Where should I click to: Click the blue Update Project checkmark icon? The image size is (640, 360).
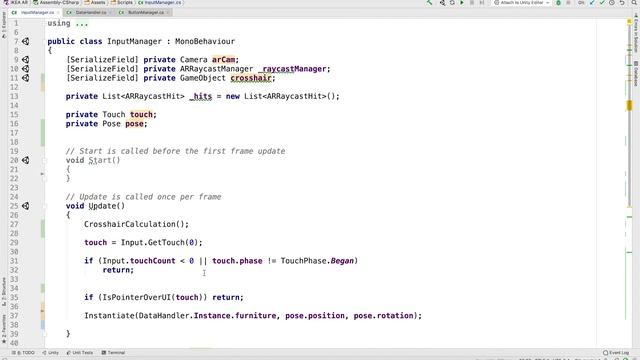click(x=592, y=2)
